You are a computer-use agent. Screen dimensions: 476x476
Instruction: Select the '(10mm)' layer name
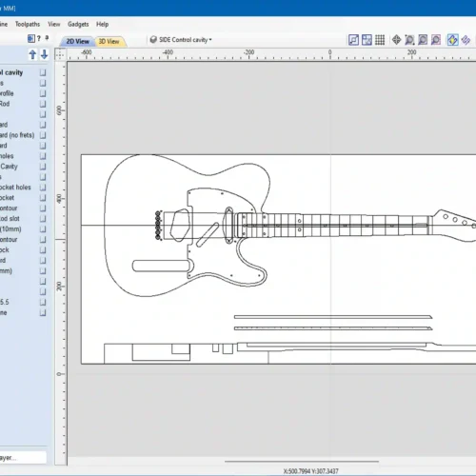(x=10, y=229)
